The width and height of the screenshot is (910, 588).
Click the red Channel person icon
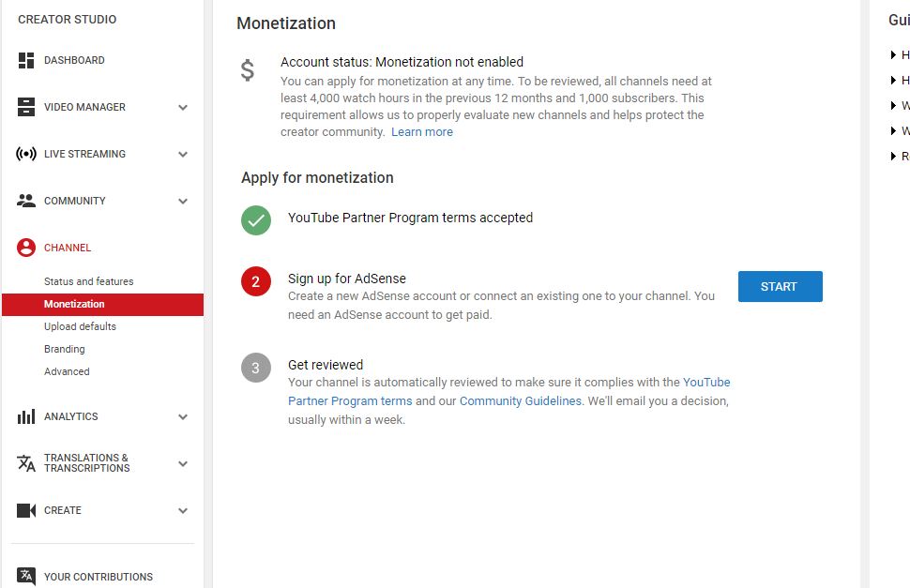[26, 248]
